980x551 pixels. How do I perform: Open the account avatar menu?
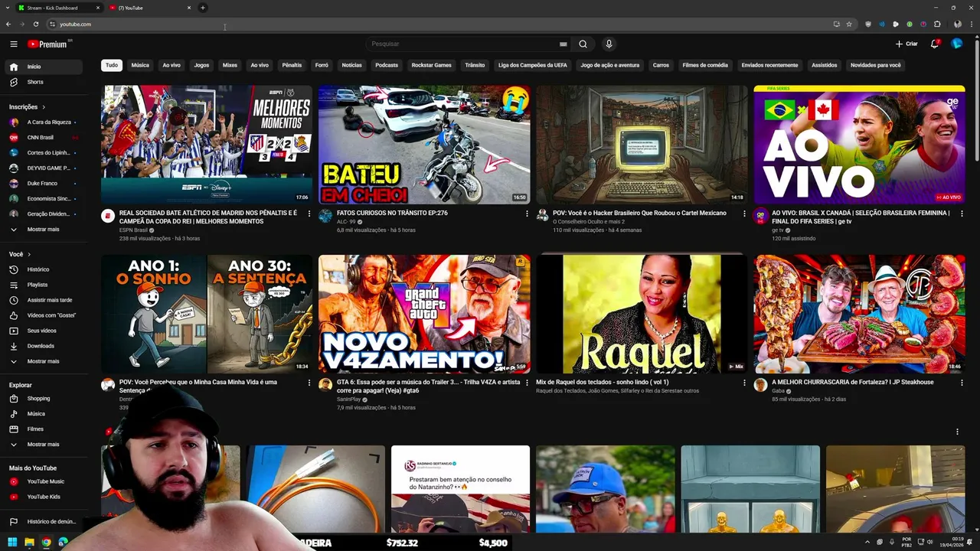[x=956, y=44]
